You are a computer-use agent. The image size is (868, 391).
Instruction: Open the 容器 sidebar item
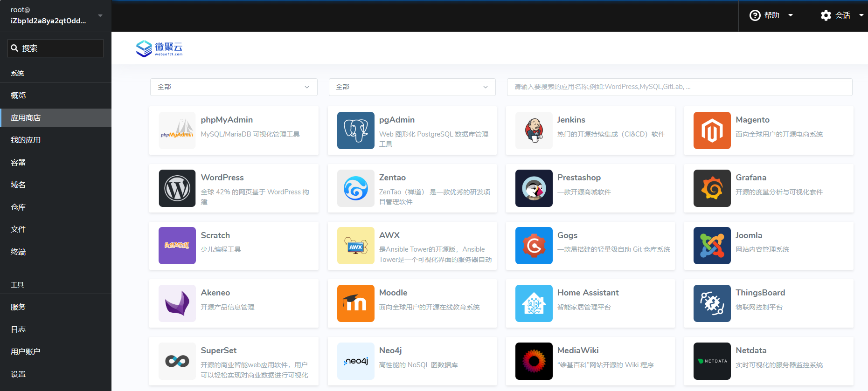18,163
